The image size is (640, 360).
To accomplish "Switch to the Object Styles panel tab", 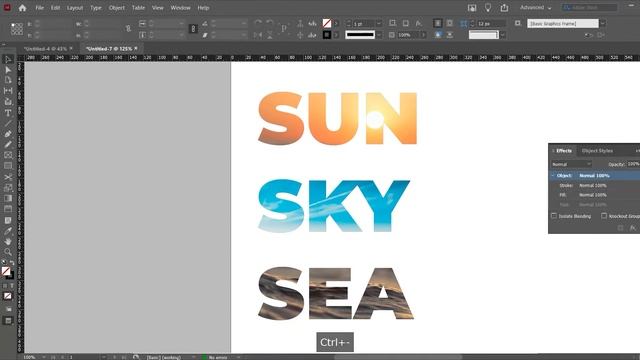I will [x=597, y=151].
